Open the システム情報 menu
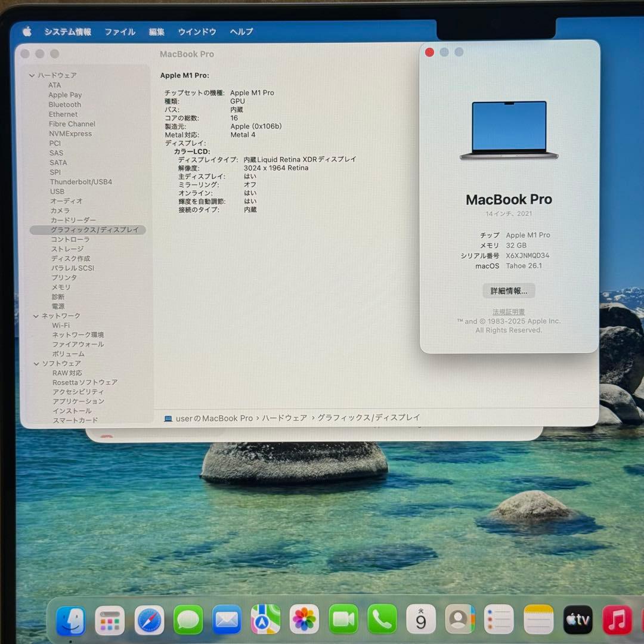This screenshot has height=644, width=644. pos(68,32)
